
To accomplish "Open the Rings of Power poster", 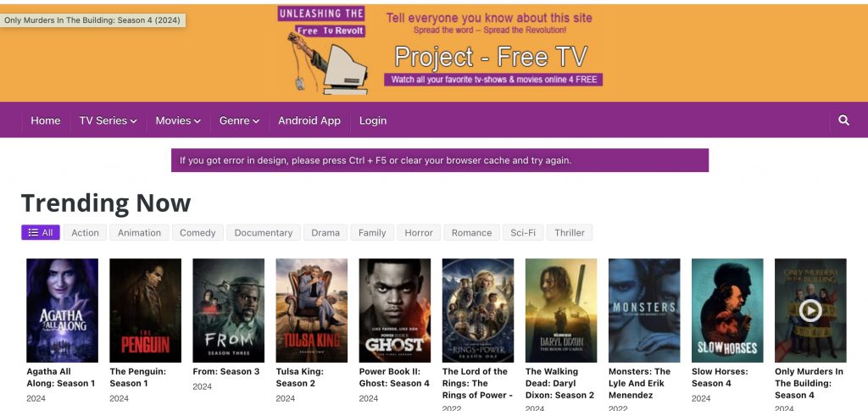I will click(477, 310).
